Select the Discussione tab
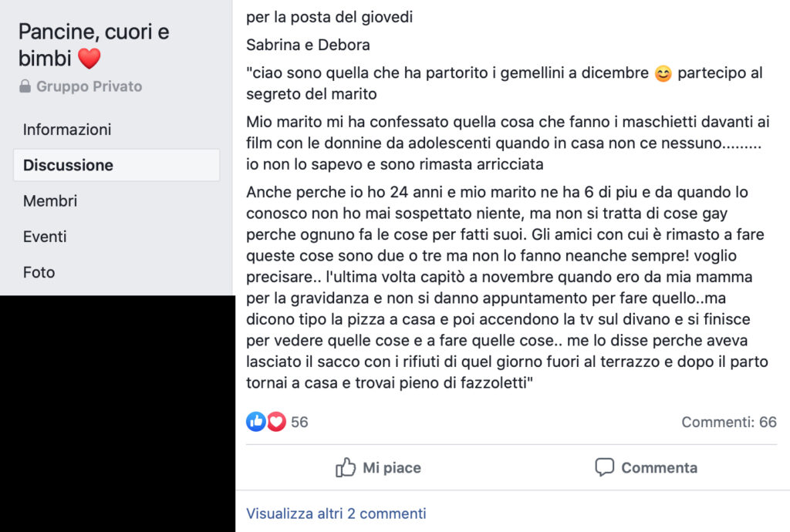 [x=116, y=165]
